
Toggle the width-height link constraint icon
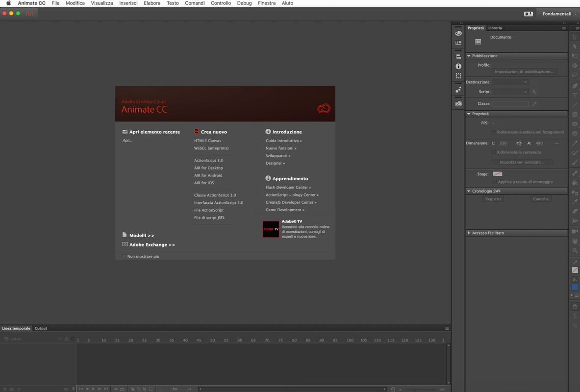[519, 143]
